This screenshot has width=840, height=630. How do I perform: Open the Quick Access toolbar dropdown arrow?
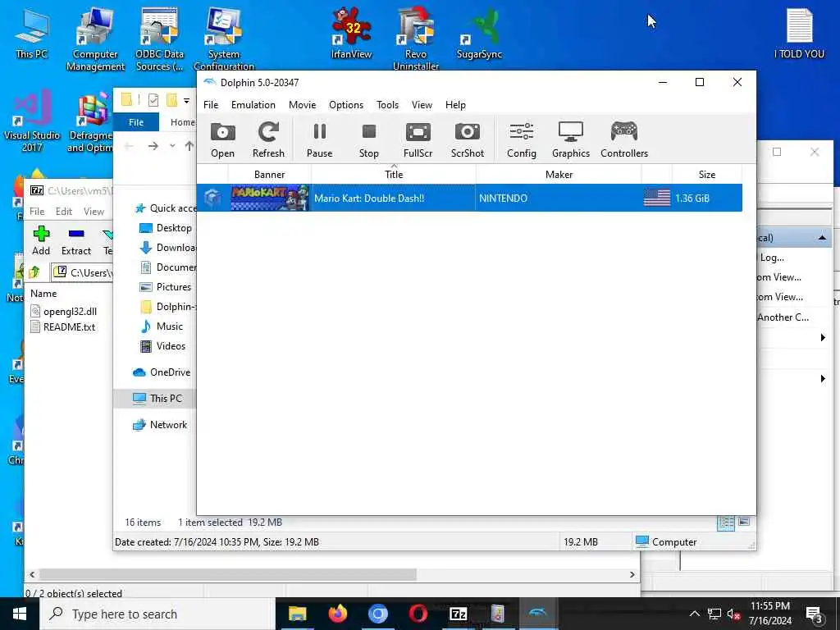186,100
